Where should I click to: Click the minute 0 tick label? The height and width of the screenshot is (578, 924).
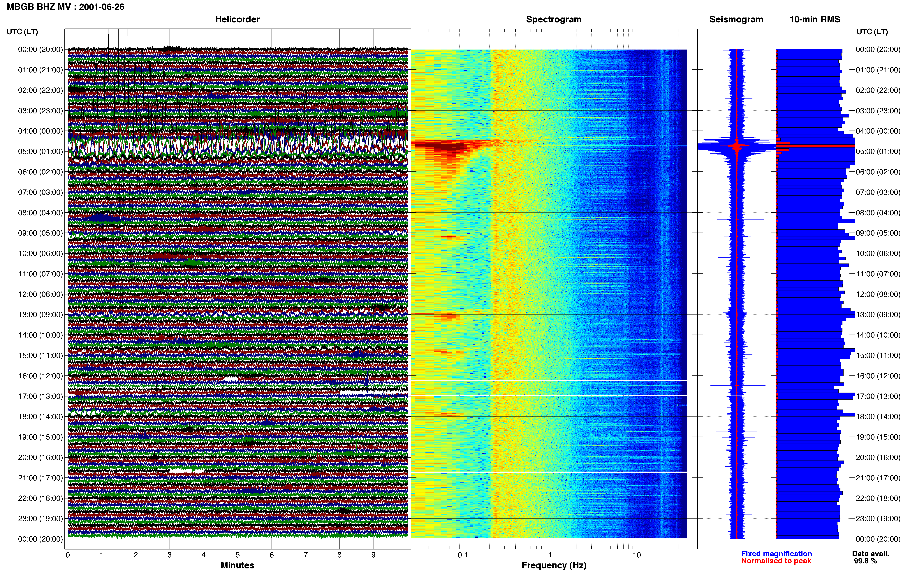pyautogui.click(x=68, y=555)
